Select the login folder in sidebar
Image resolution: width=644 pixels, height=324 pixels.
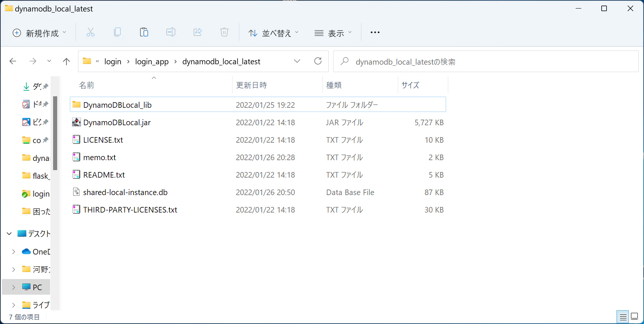[x=36, y=194]
